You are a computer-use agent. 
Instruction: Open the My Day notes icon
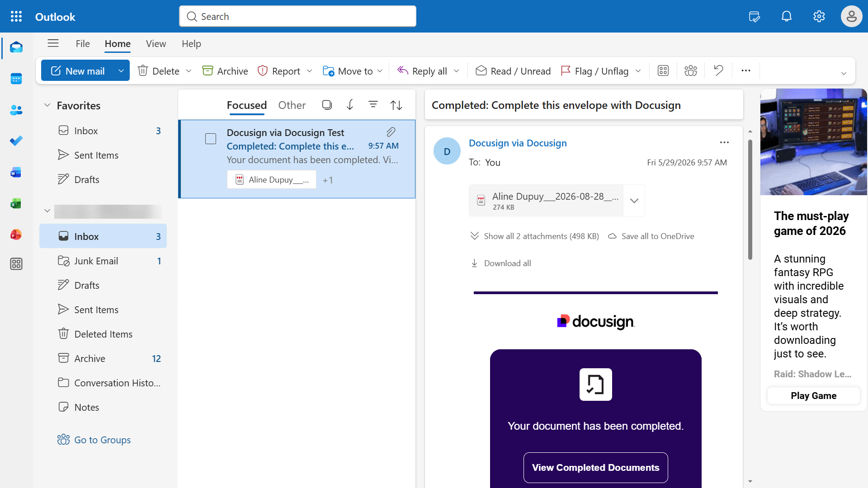click(x=754, y=17)
